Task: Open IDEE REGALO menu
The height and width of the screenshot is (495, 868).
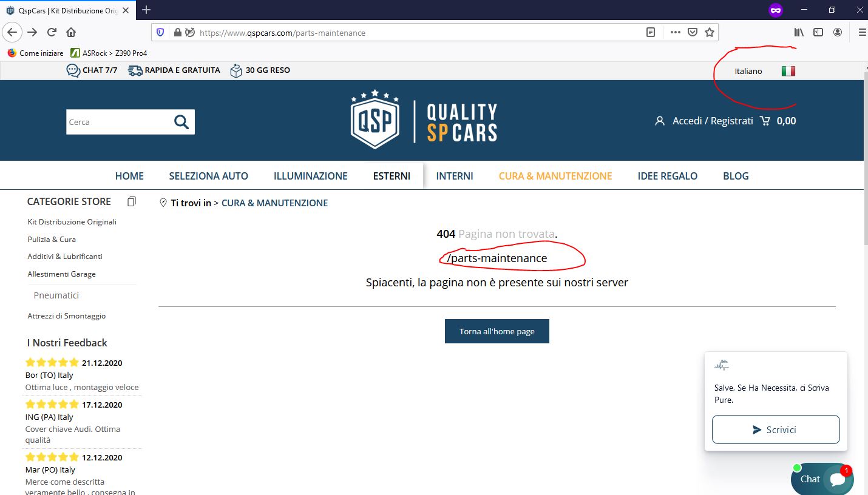Action: (668, 176)
